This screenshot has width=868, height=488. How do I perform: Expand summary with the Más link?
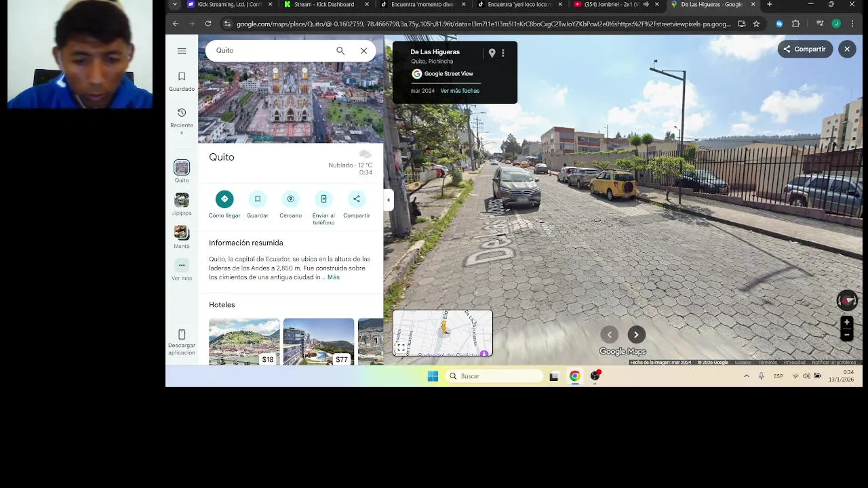point(334,277)
